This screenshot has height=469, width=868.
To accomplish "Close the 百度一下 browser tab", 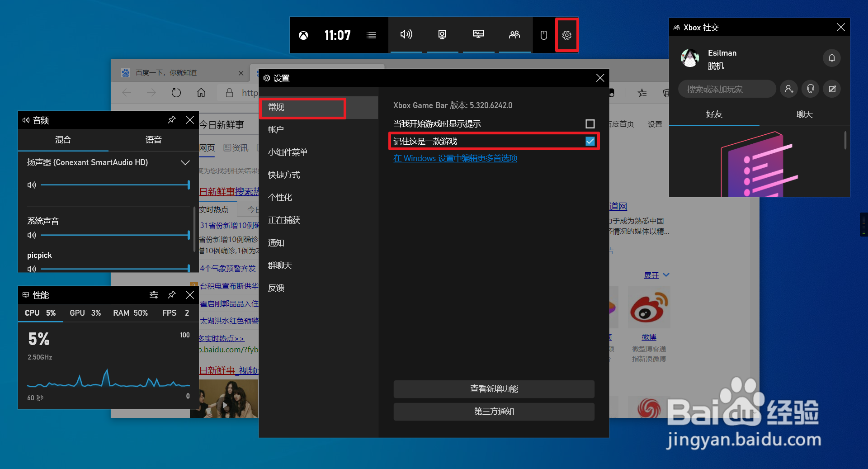I will pos(241,73).
